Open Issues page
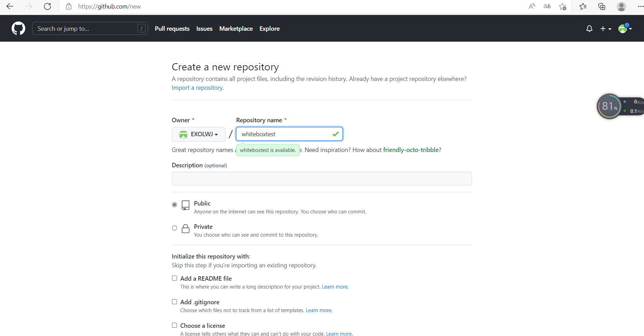This screenshot has height=336, width=644. coord(204,29)
